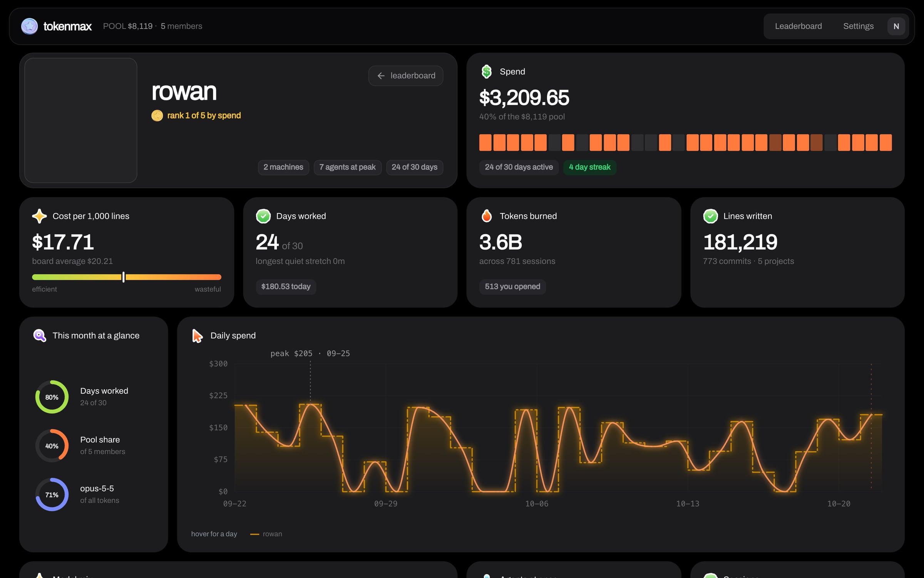
Task: Click the magnifier icon for This month at a glance
Action: click(x=40, y=336)
